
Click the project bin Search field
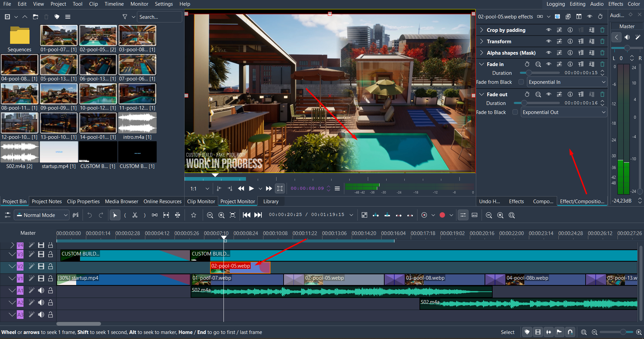pos(159,17)
